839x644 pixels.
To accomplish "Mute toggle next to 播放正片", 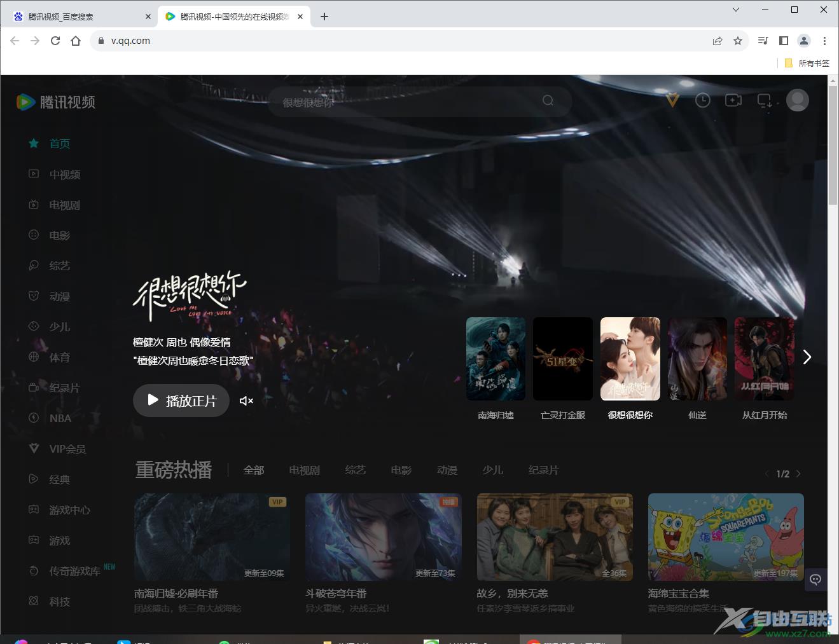I will (x=246, y=401).
